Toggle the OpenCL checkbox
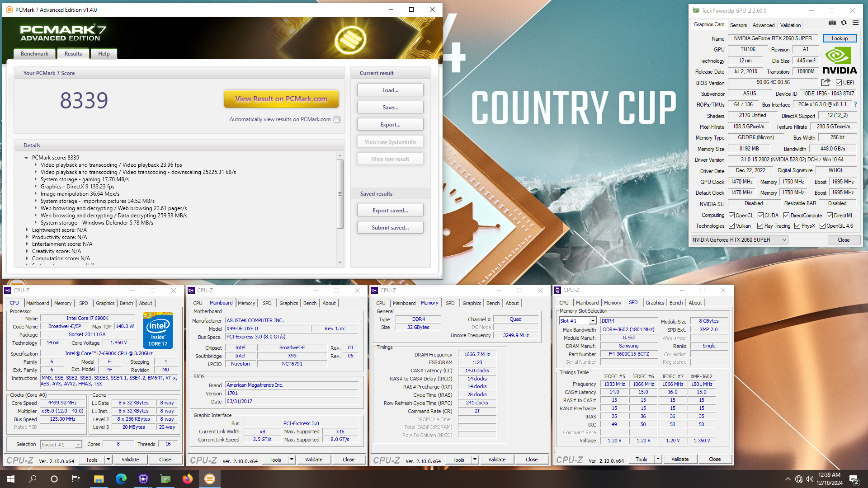868x488 pixels. (x=732, y=216)
